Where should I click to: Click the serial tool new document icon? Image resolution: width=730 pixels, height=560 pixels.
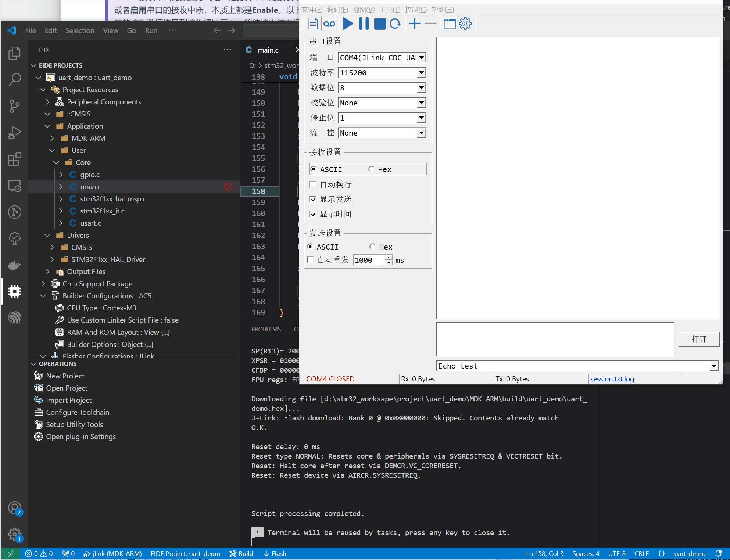[313, 24]
